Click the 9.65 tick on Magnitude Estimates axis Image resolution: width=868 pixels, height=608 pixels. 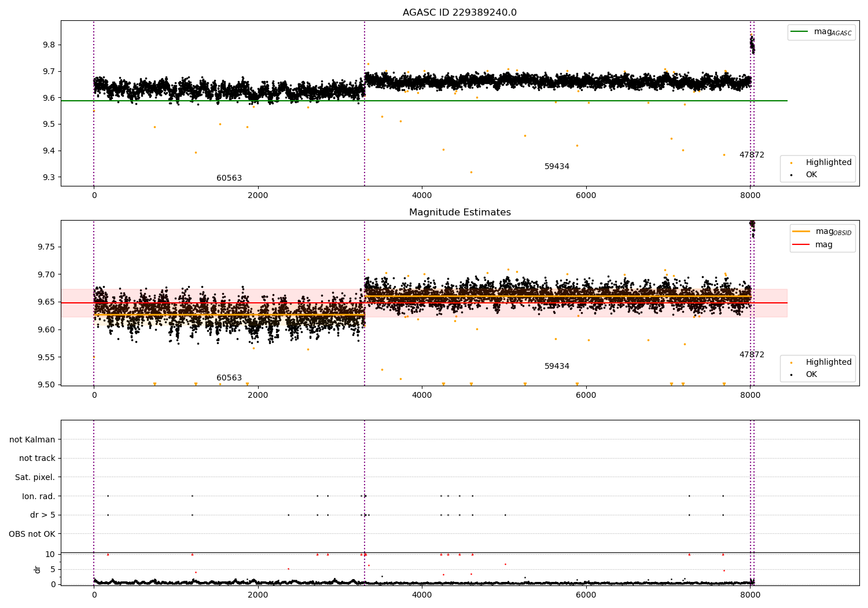[46, 302]
